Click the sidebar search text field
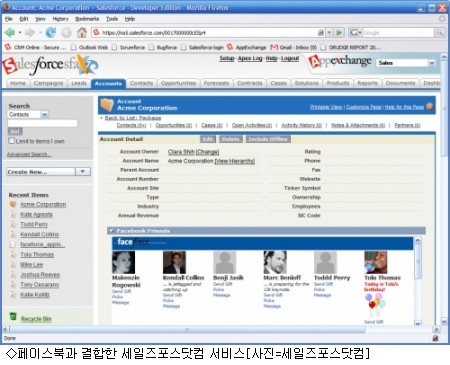The image size is (450, 365). (x=42, y=123)
